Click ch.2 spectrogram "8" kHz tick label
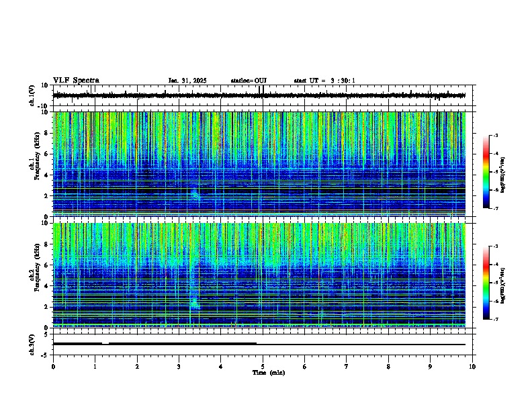The width and height of the screenshot is (532, 411). (46, 244)
